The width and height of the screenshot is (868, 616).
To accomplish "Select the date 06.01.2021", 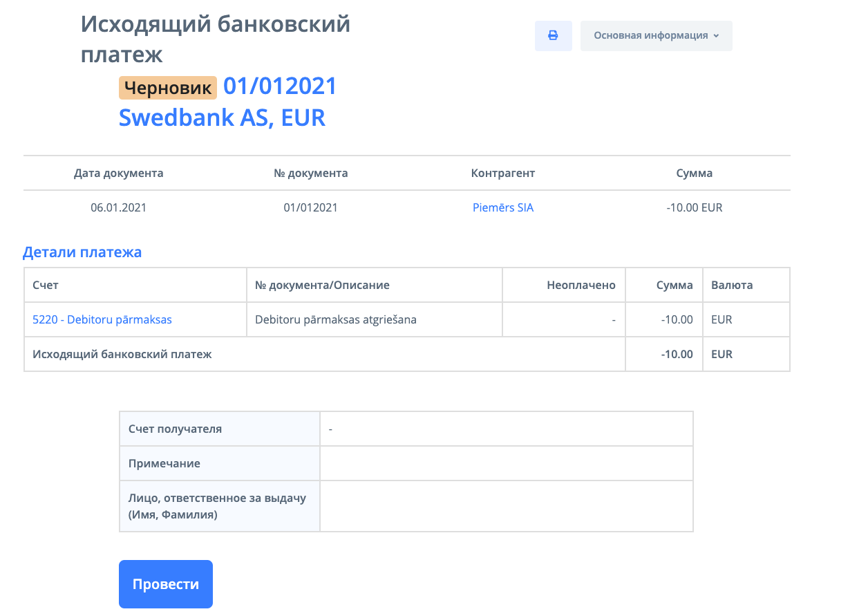I will coord(119,207).
